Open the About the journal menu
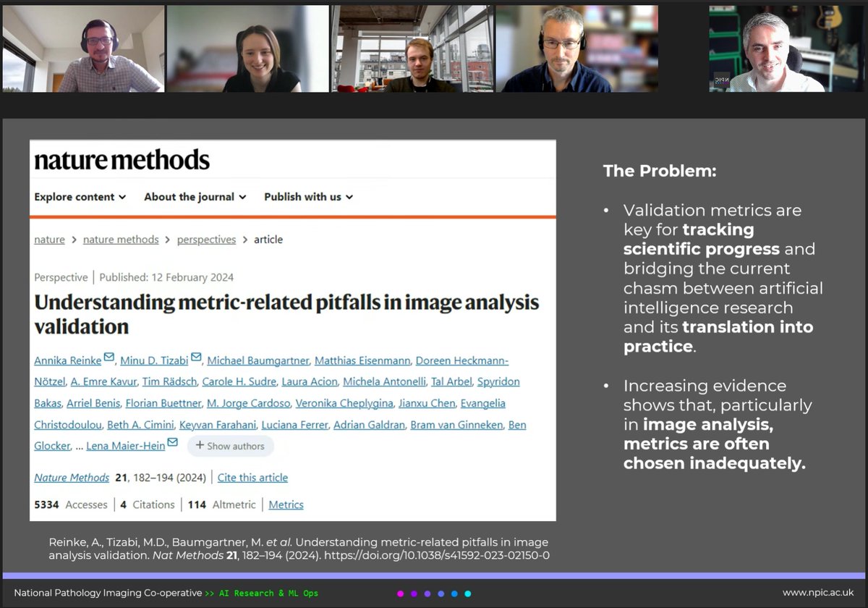This screenshot has width=868, height=608. click(195, 197)
